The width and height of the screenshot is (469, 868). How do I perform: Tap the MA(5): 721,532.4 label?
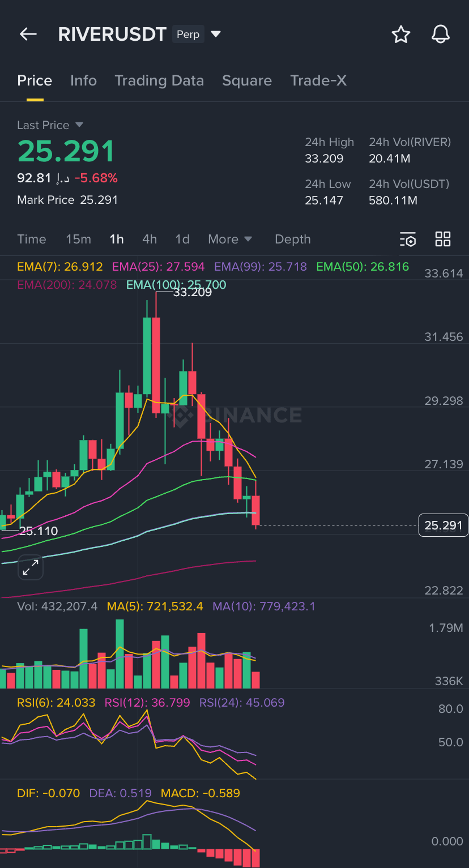point(155,606)
